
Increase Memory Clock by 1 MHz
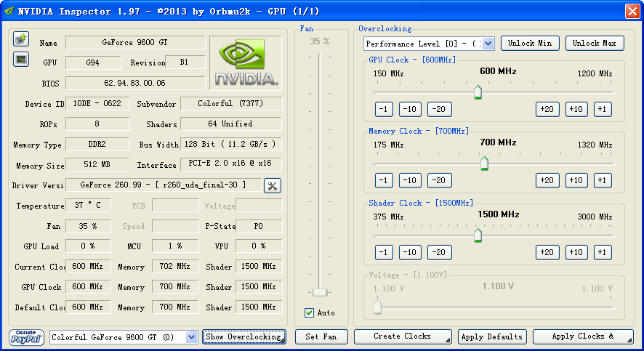pos(603,180)
